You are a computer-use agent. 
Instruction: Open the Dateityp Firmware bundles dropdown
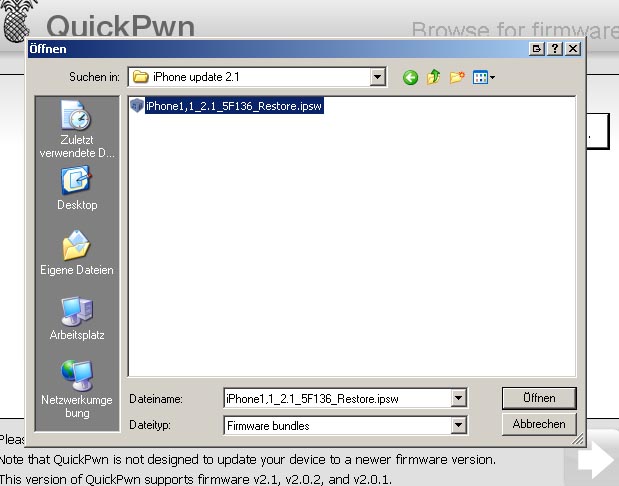459,425
